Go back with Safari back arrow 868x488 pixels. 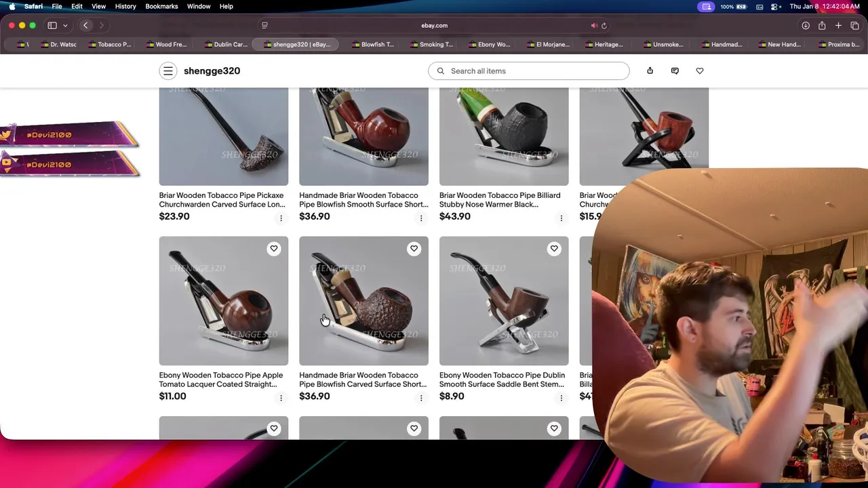85,25
